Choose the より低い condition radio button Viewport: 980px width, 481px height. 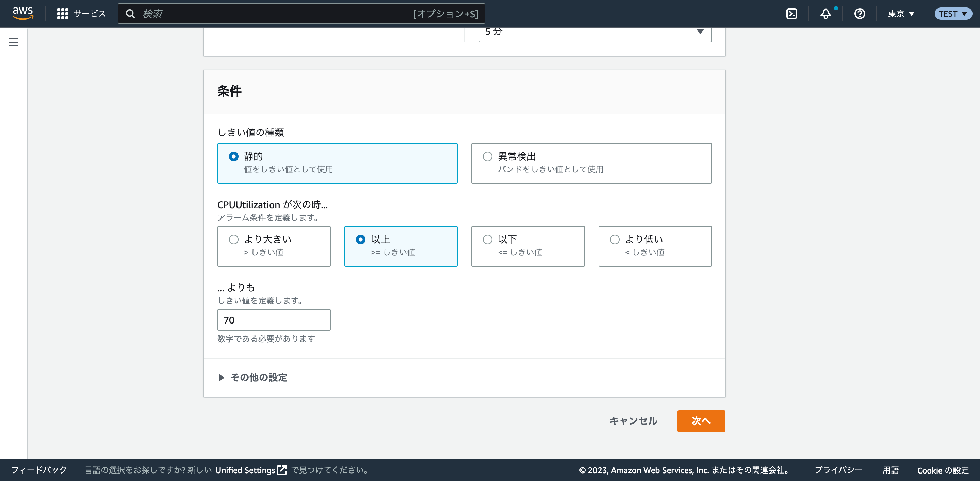click(x=615, y=239)
